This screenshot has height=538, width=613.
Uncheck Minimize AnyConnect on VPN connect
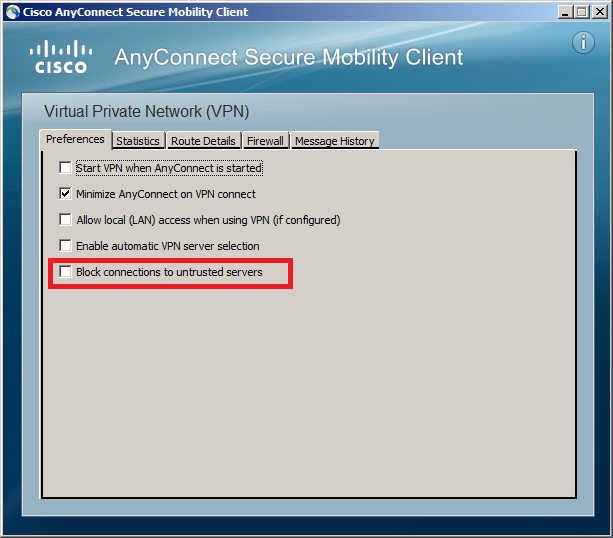pyautogui.click(x=65, y=194)
